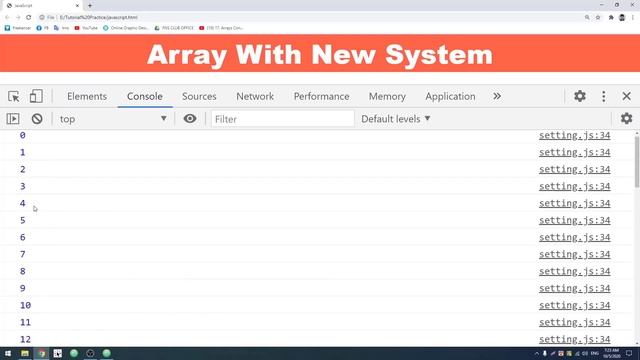Reload the page with the refresh icon
Image resolution: width=640 pixels, height=360 pixels.
29,17
